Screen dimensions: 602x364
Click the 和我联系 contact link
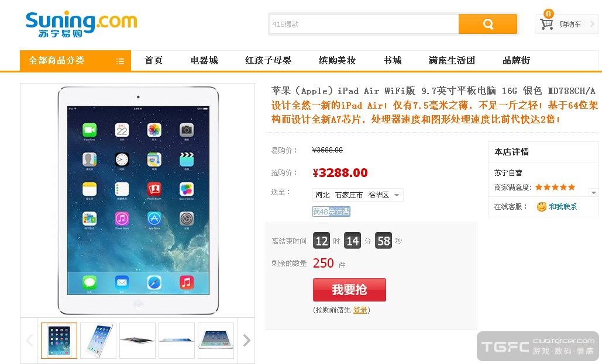563,207
